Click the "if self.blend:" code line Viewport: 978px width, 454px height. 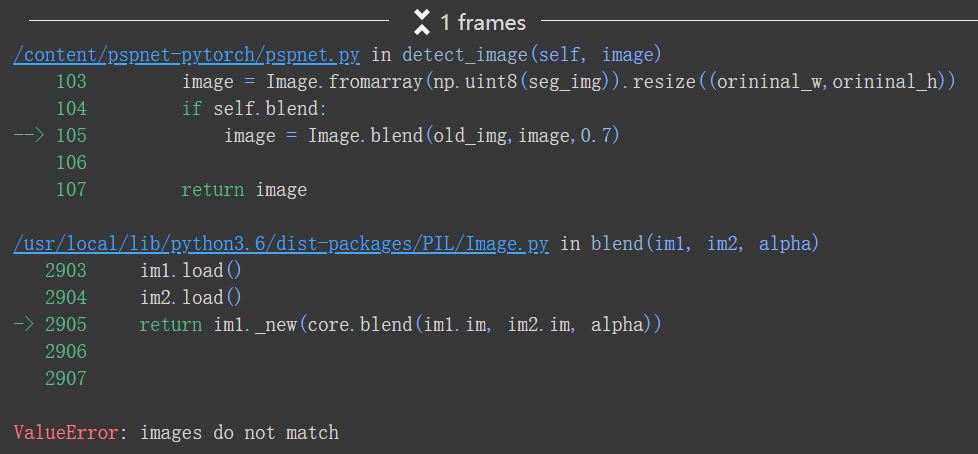coord(254,108)
